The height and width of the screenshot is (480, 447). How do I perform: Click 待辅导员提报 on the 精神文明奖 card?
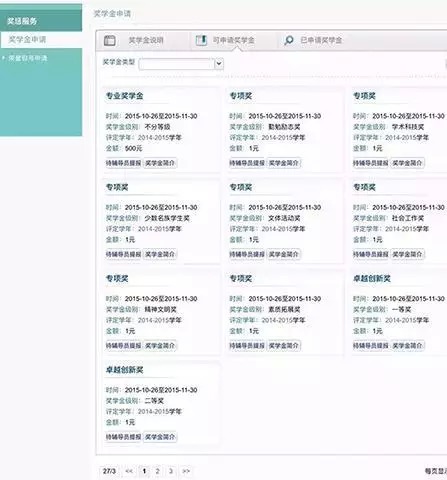coord(123,346)
